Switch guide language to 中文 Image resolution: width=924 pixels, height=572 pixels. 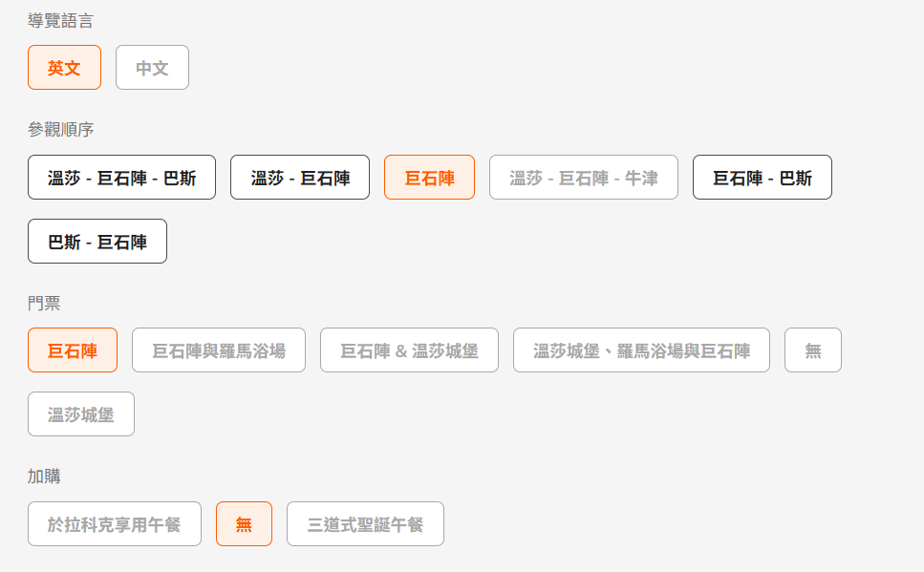[152, 68]
